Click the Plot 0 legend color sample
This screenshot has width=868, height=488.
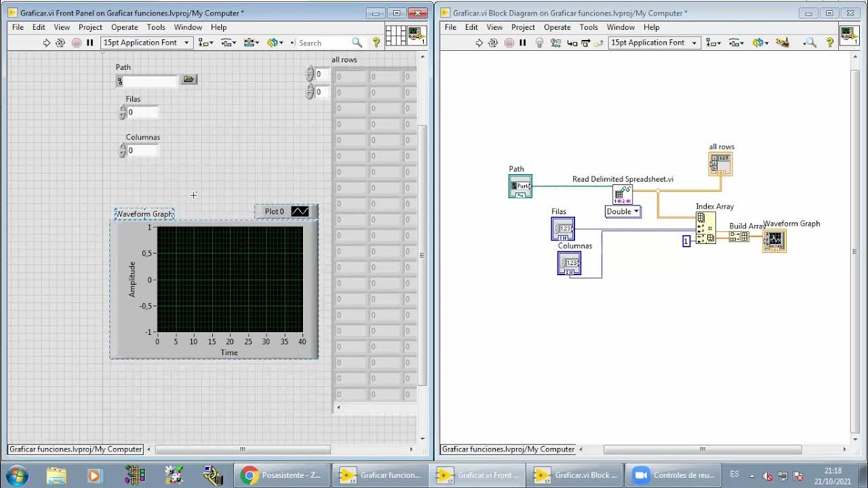(x=300, y=211)
